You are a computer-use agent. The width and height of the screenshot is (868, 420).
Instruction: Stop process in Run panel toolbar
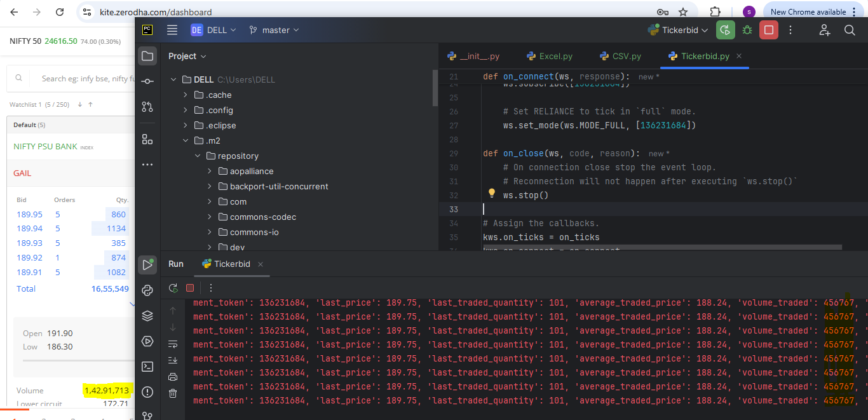tap(189, 288)
